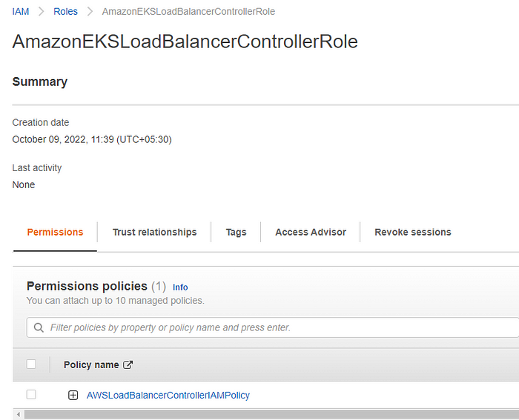Expand the AWSLoadBalancerControllerIAMPolicy details plus icon
Viewport: 519px width, 420px height.
tap(73, 396)
